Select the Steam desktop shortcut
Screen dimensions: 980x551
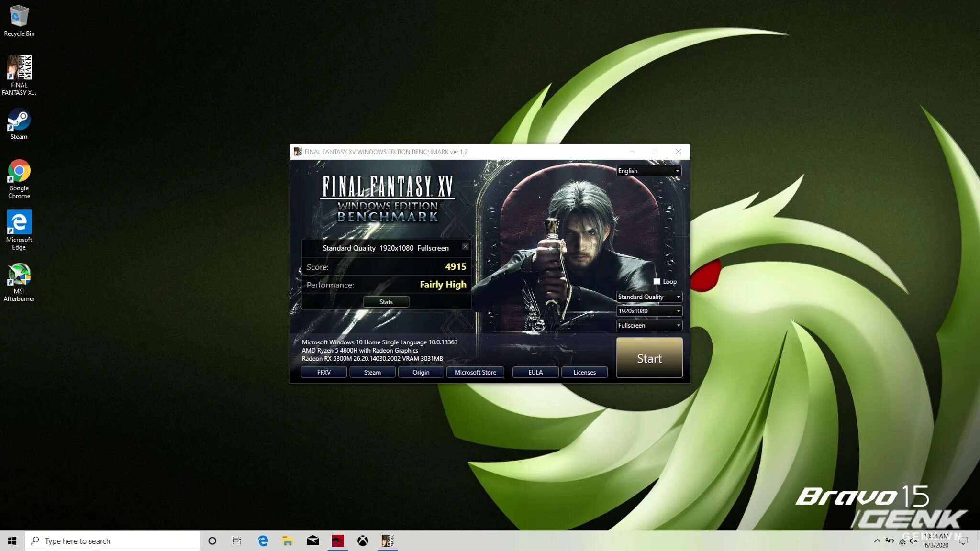coord(19,124)
